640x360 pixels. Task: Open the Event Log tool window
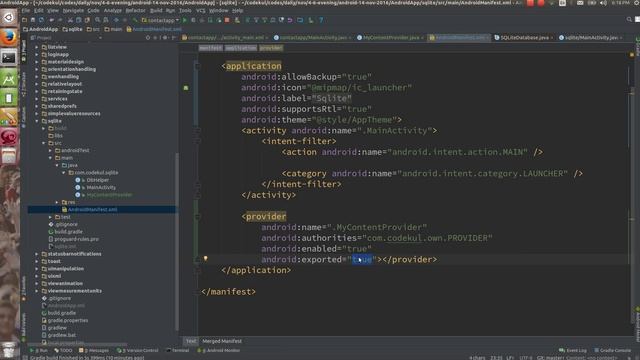(x=573, y=351)
